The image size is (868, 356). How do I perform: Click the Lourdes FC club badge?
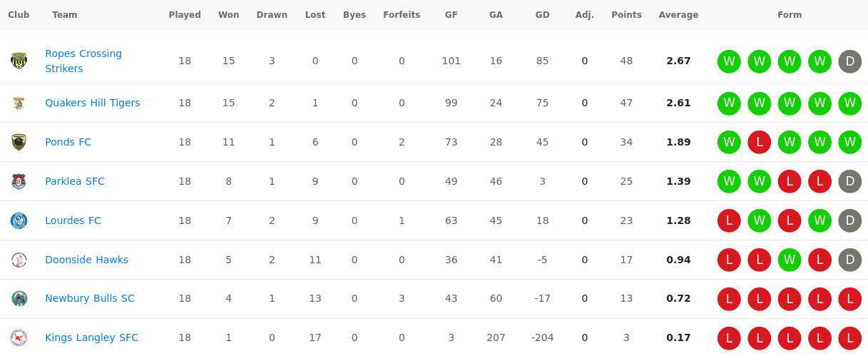(x=19, y=220)
